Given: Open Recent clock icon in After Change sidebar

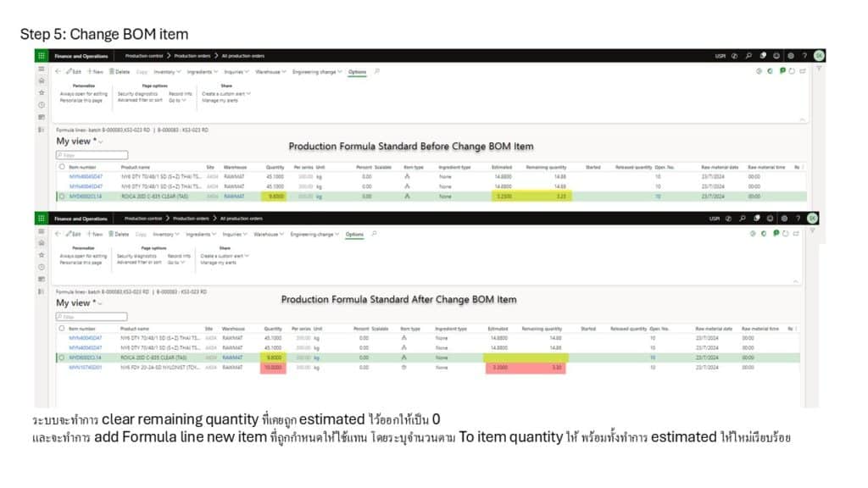Looking at the screenshot, I should point(42,267).
